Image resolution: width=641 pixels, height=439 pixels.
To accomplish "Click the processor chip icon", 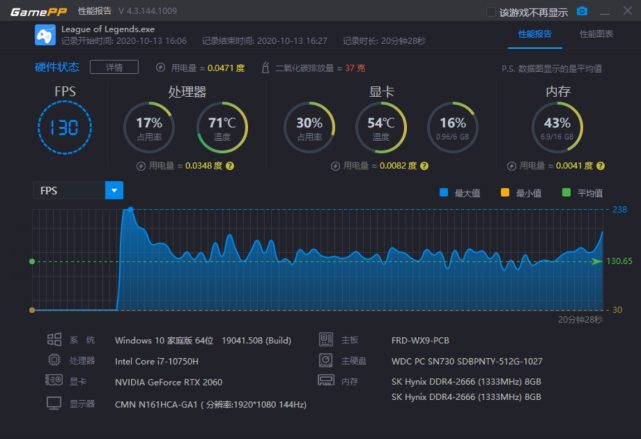I will pyautogui.click(x=54, y=360).
